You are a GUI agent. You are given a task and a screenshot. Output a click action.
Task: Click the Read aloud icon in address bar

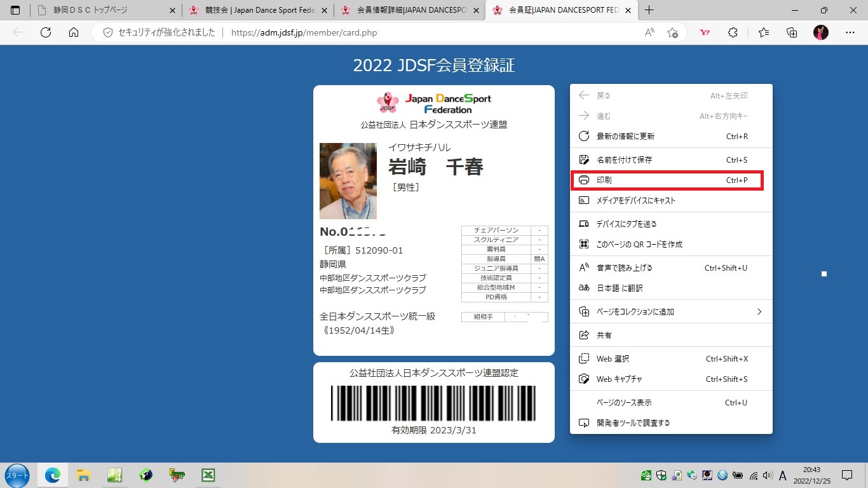point(649,32)
